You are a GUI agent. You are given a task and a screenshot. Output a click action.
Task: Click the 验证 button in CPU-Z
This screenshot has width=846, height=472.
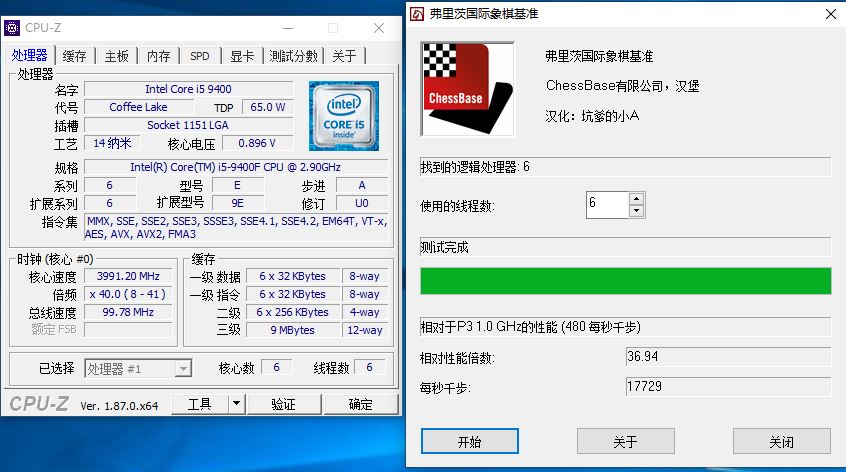[284, 404]
